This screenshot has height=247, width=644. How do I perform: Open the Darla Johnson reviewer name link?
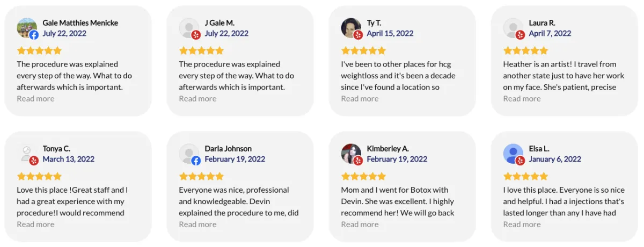pyautogui.click(x=228, y=149)
